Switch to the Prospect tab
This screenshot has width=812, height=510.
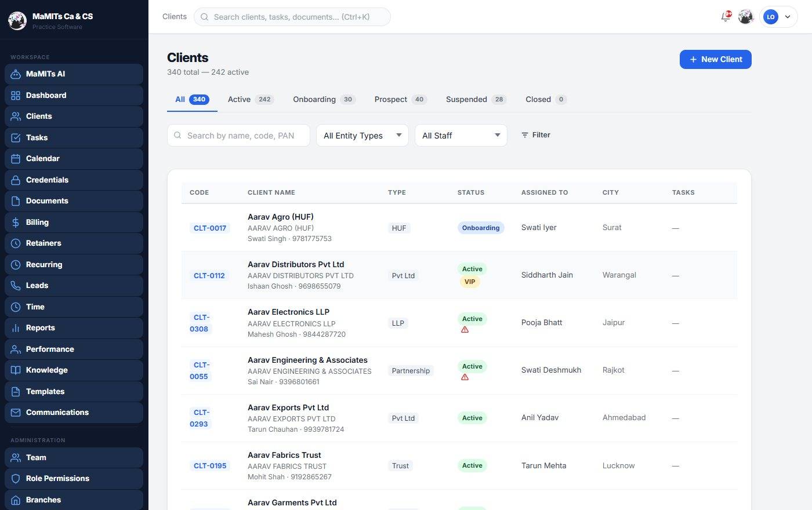click(401, 100)
